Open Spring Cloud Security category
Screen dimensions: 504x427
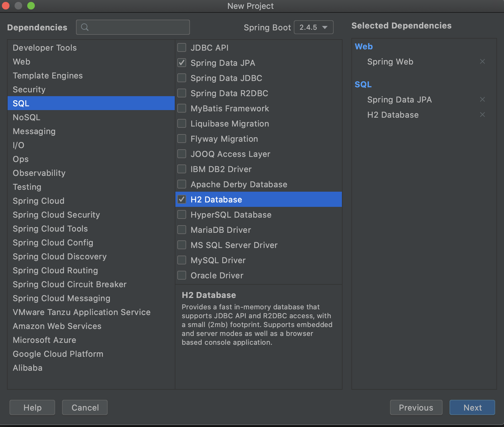point(91,214)
